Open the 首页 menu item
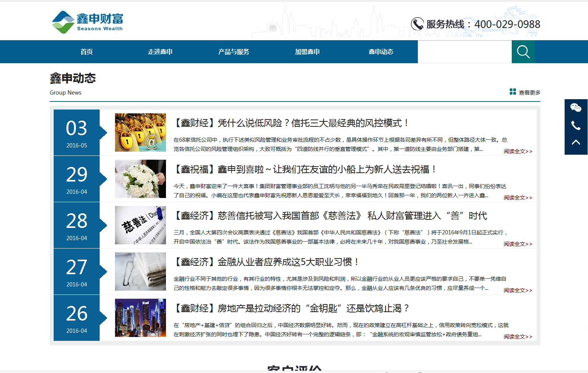Image resolution: width=588 pixels, height=373 pixels. pos(87,52)
